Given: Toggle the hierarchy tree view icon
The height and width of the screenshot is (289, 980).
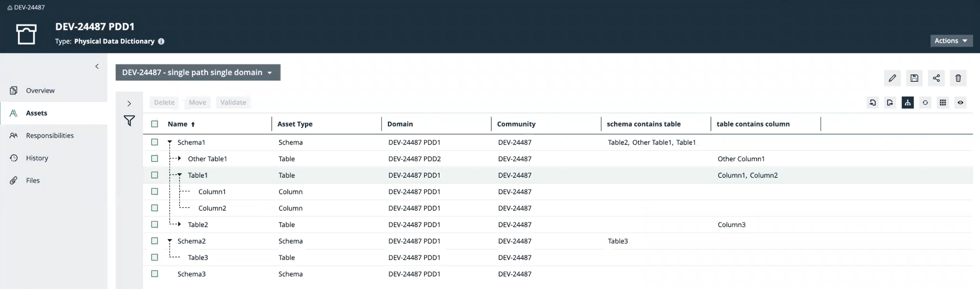Looking at the screenshot, I should pos(907,103).
